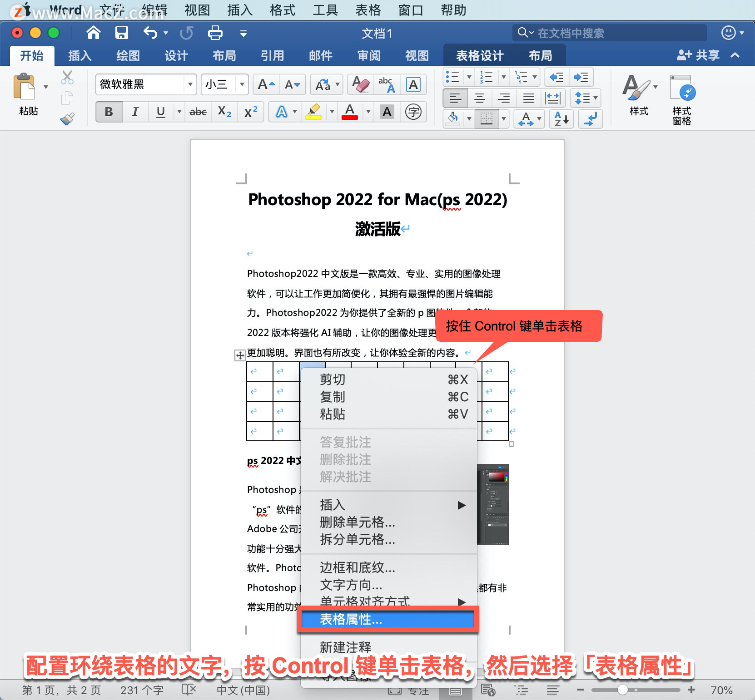This screenshot has width=755, height=700.
Task: Expand highlight color options arrow
Action: [x=332, y=112]
